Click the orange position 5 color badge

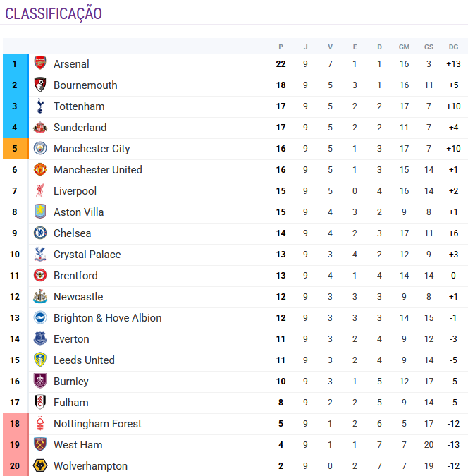(15, 149)
